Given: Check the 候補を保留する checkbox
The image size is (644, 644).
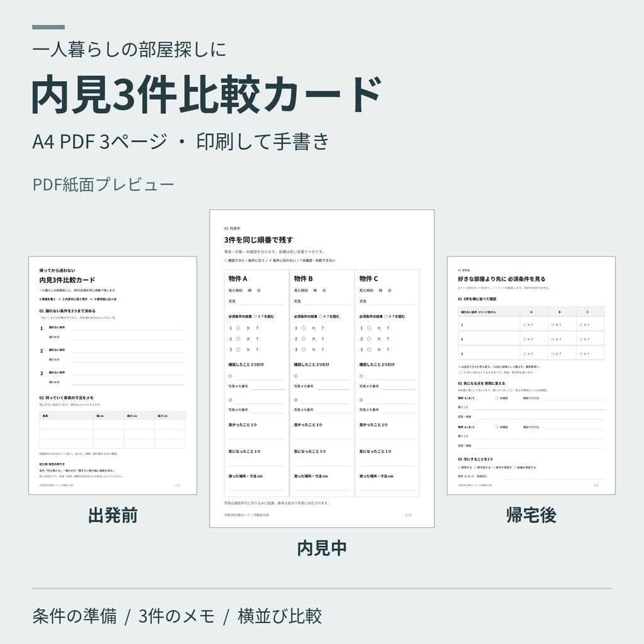Looking at the screenshot, I should pos(516,467).
